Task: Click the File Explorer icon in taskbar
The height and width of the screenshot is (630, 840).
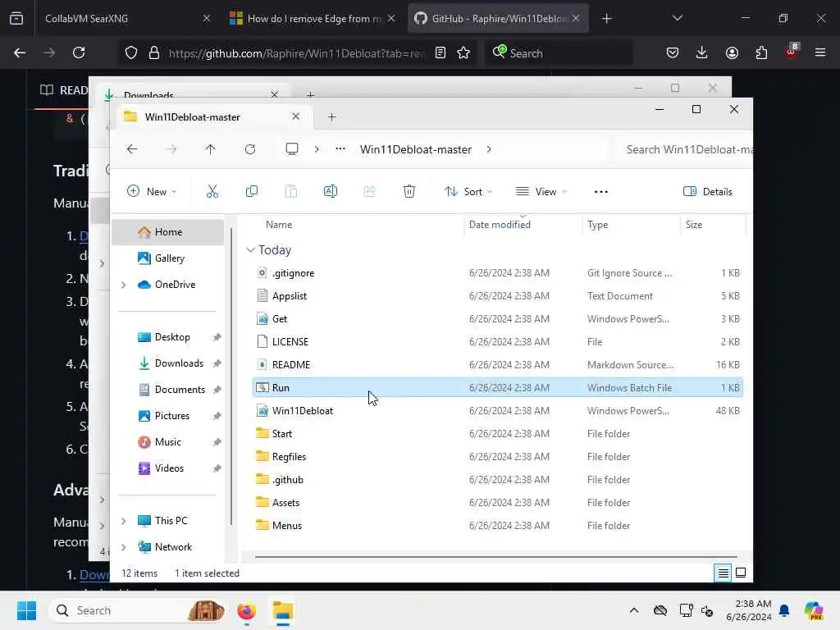Action: point(283,610)
